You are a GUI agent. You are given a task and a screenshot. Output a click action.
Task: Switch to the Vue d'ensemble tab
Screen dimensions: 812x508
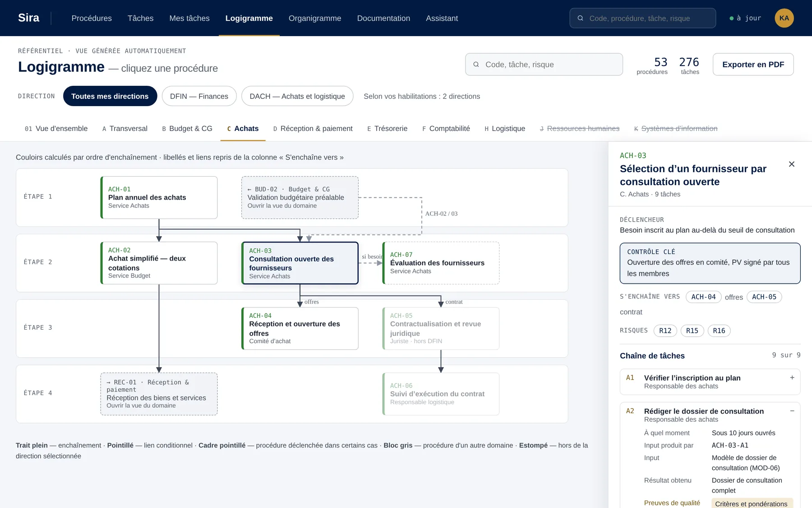coord(56,129)
